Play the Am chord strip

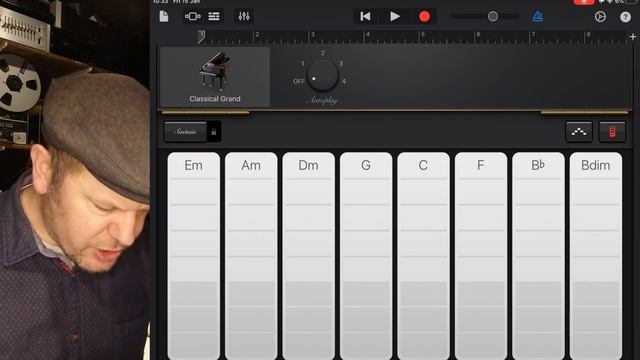pyautogui.click(x=251, y=256)
